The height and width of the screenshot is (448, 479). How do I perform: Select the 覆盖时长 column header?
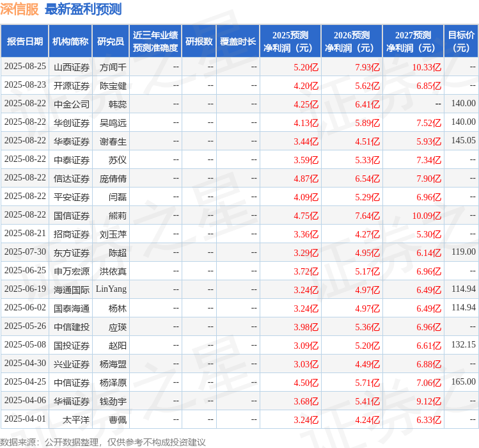pyautogui.click(x=238, y=42)
